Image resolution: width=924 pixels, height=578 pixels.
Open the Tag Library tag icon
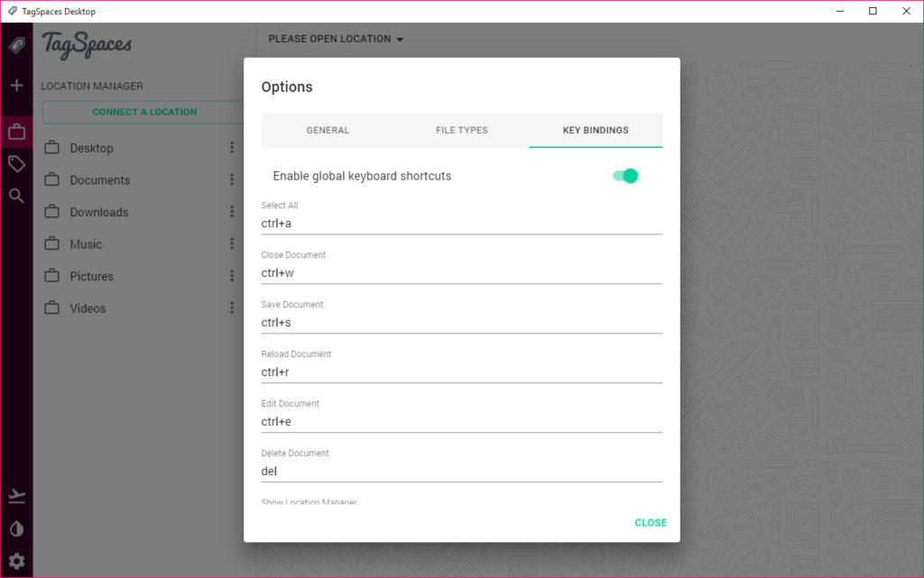click(x=16, y=163)
